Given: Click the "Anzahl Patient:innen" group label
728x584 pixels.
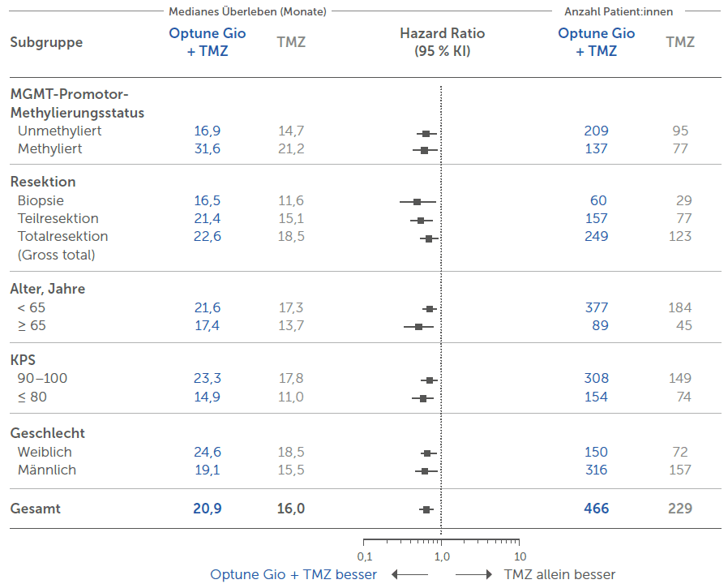Looking at the screenshot, I should click(x=619, y=11).
